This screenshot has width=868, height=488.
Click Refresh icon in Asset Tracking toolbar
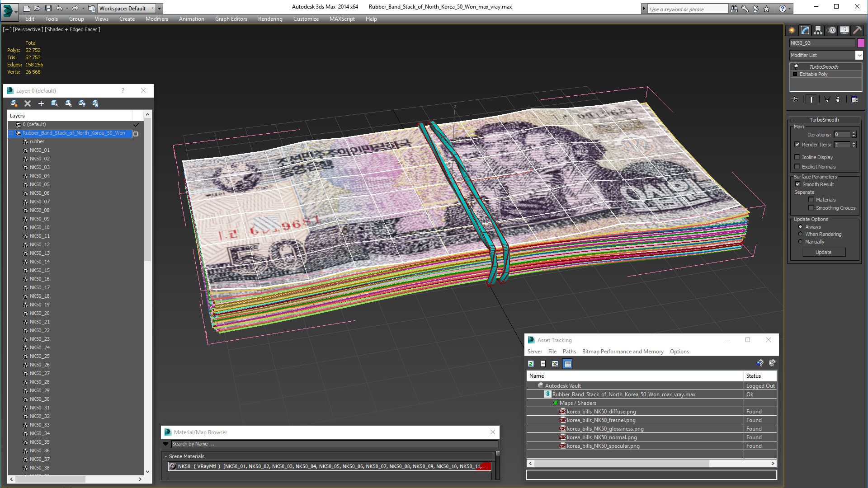(531, 364)
